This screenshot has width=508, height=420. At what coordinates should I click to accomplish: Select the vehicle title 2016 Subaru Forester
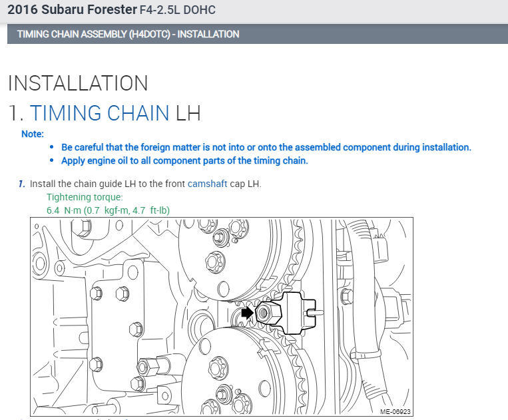[73, 10]
